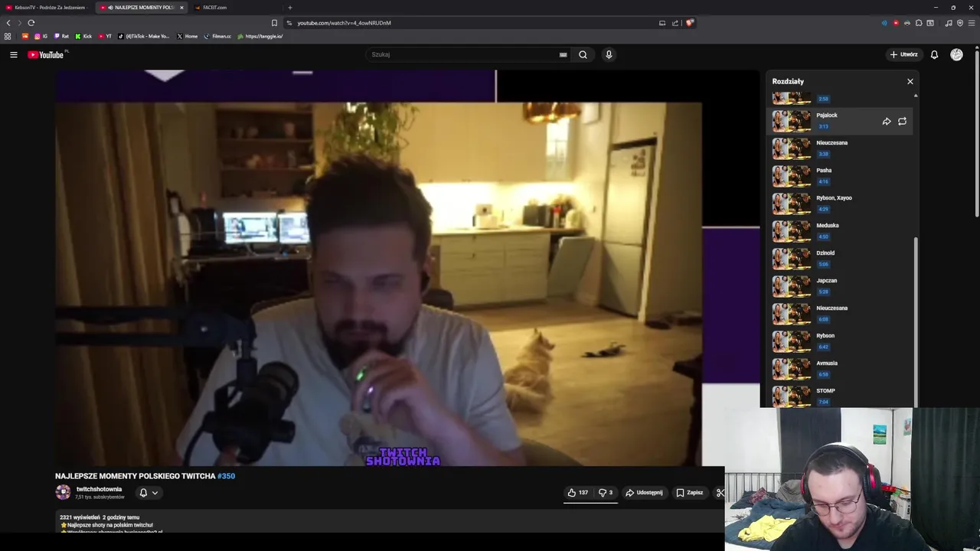Image resolution: width=980 pixels, height=551 pixels.
Task: Open a new browser tab
Action: click(x=289, y=8)
